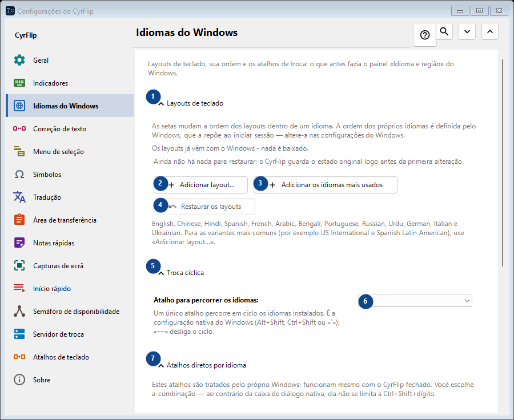Click Adicionar layout... button
The image size is (514, 420).
click(x=200, y=185)
